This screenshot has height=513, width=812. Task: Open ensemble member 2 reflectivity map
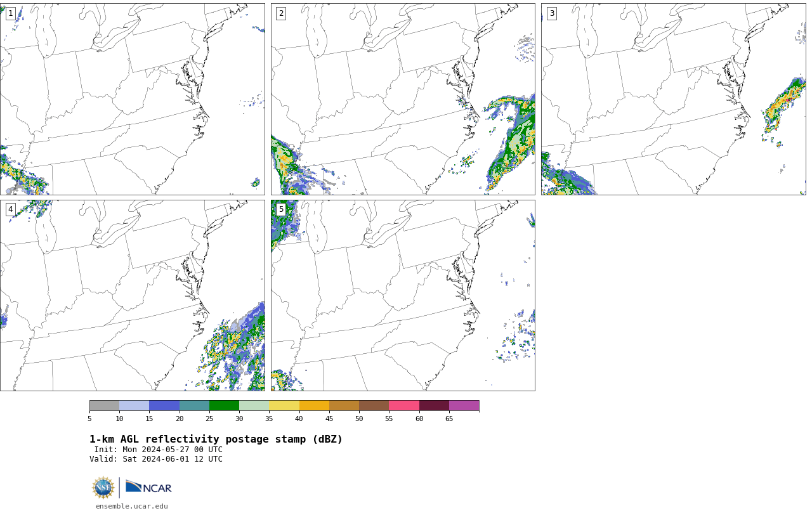click(403, 99)
